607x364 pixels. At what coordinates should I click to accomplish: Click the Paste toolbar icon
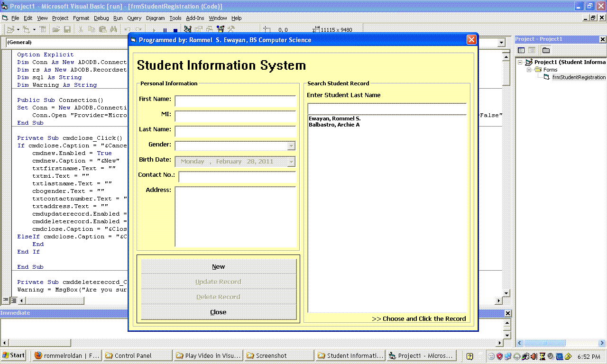coord(102,29)
